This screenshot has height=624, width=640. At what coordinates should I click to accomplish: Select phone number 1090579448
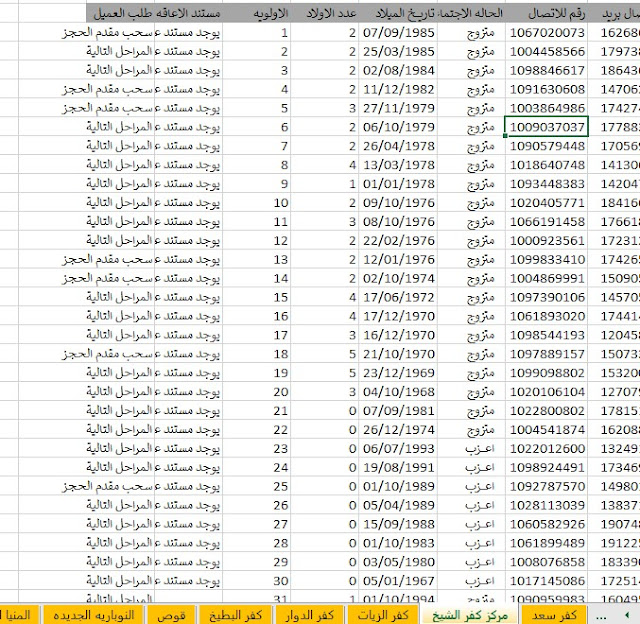point(547,146)
